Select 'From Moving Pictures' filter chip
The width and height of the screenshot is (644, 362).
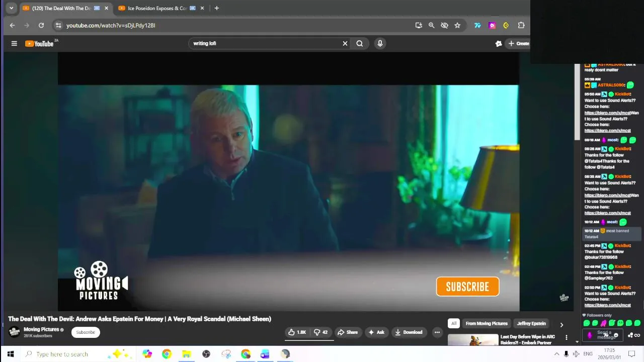pyautogui.click(x=487, y=323)
